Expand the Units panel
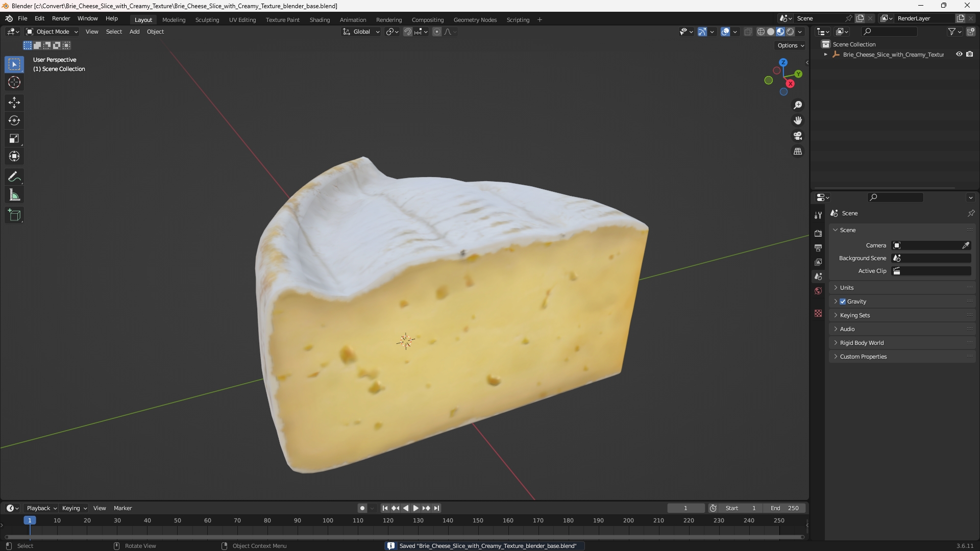This screenshot has width=980, height=551. [x=902, y=288]
